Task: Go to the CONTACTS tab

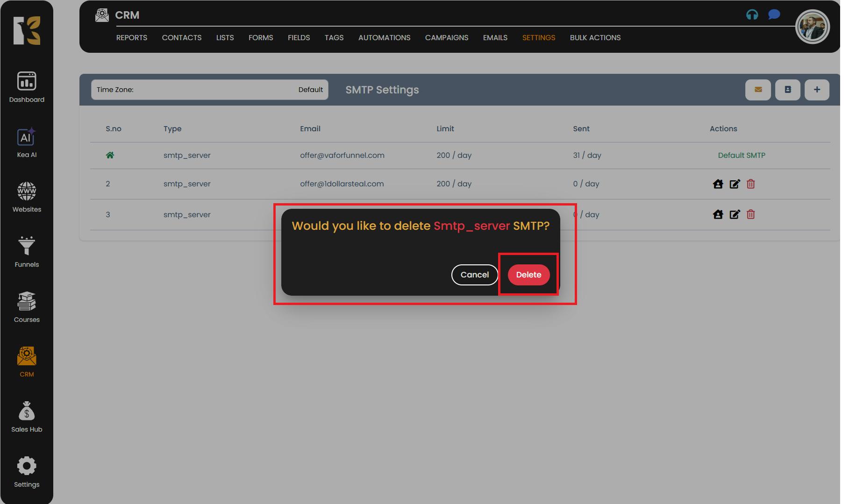Action: click(181, 38)
